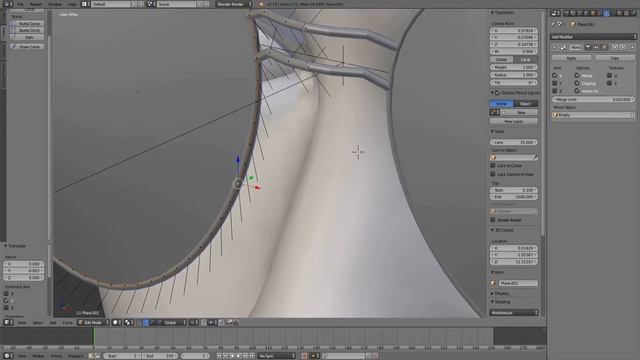Click the current frame number field
Screen dimensions: 640x360
pos(195,356)
